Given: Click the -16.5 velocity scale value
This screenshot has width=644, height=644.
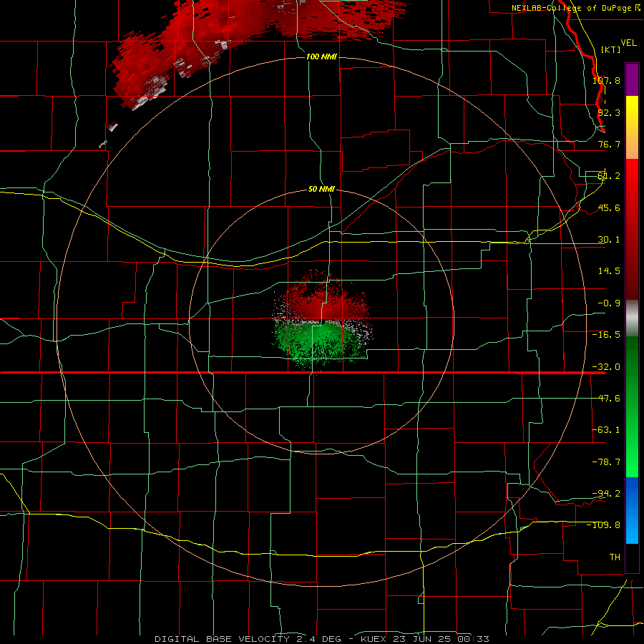Looking at the screenshot, I should 606,335.
